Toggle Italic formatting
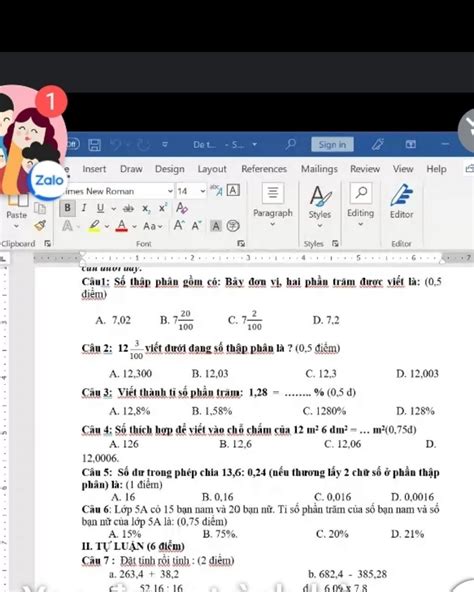The image size is (474, 592). (84, 208)
